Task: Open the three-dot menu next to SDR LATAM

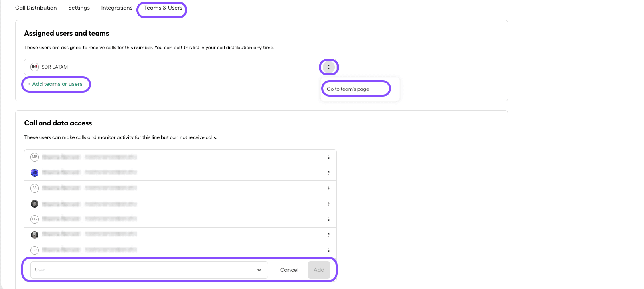Action: coord(329,67)
